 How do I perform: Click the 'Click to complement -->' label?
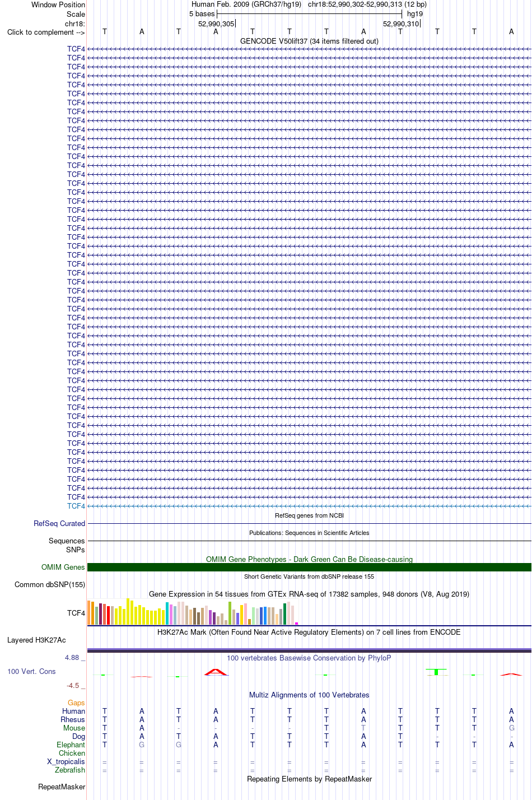coord(46,32)
